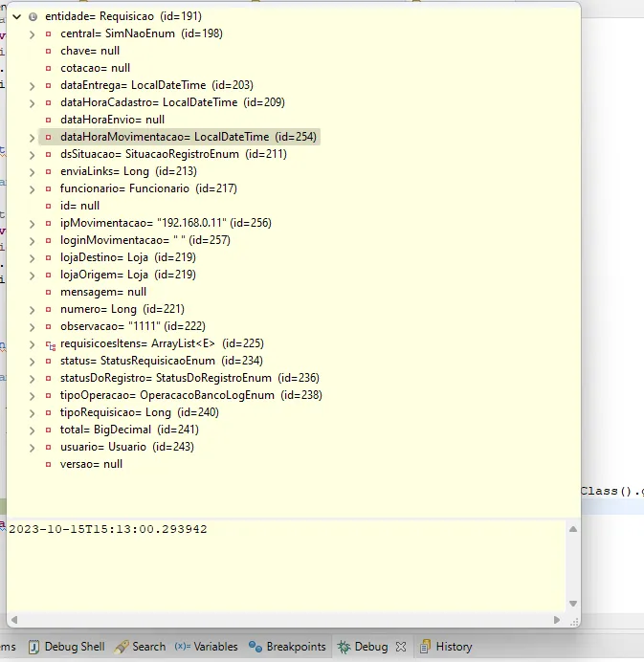Expand the lojaOrigem Loja arrow
This screenshot has height=662, width=644.
[x=33, y=276]
